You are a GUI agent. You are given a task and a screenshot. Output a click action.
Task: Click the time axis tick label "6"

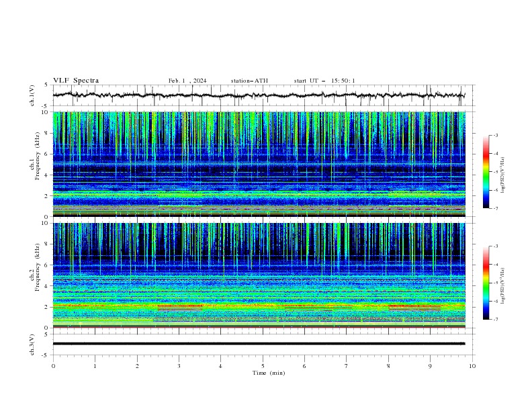[304, 366]
